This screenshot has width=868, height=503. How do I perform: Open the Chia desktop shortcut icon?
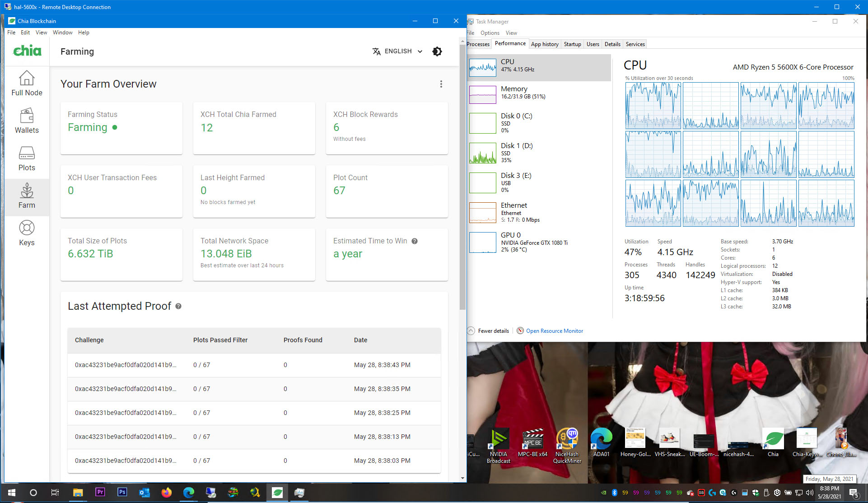(x=773, y=443)
